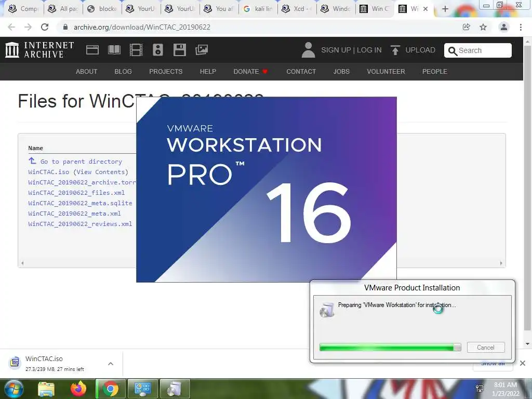The width and height of the screenshot is (532, 399).
Task: Click the LOG IN link
Action: coord(369,50)
